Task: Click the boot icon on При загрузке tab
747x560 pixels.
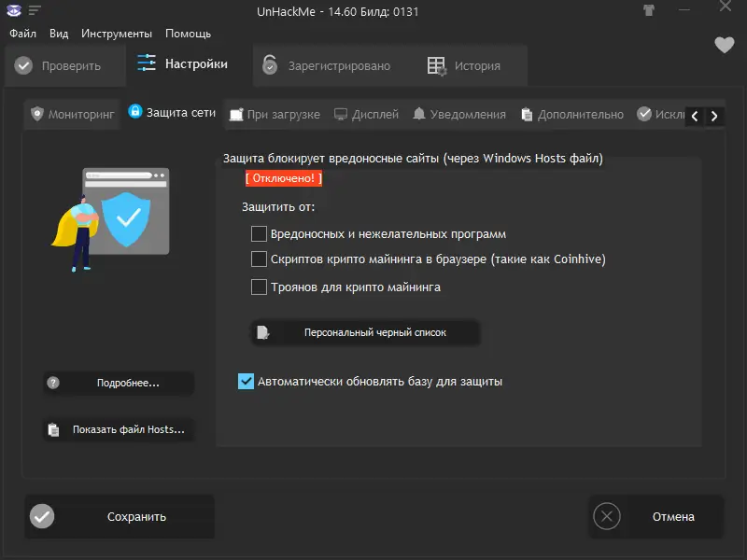Action: 236,114
